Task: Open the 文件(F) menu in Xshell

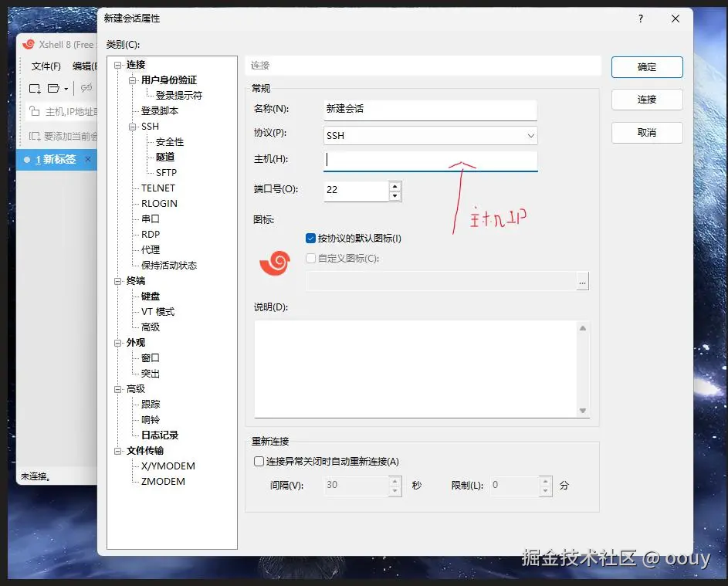Action: pyautogui.click(x=46, y=66)
